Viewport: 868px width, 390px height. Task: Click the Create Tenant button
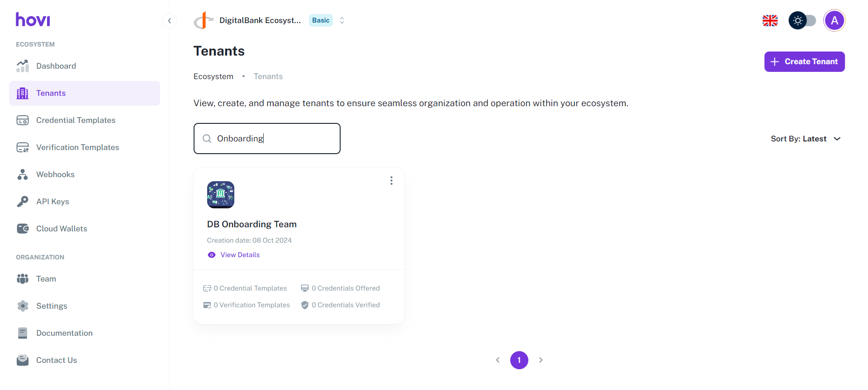(804, 61)
